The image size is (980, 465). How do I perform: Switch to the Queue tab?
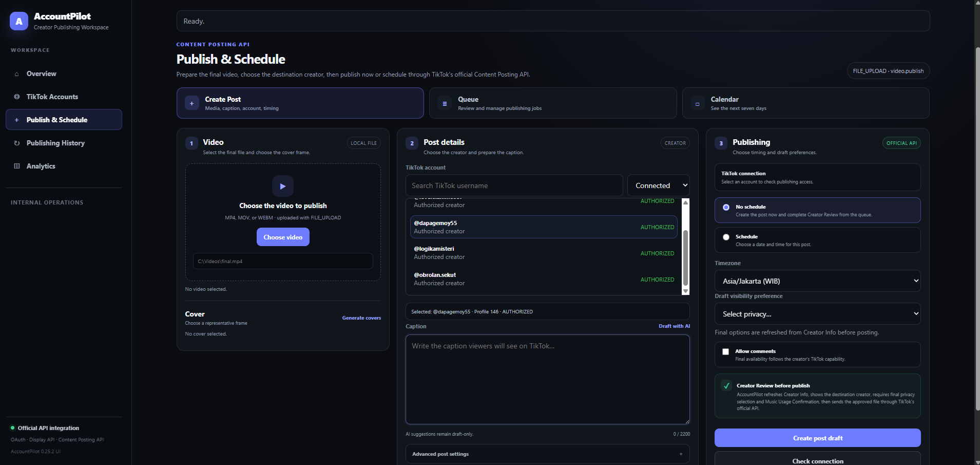[x=553, y=103]
